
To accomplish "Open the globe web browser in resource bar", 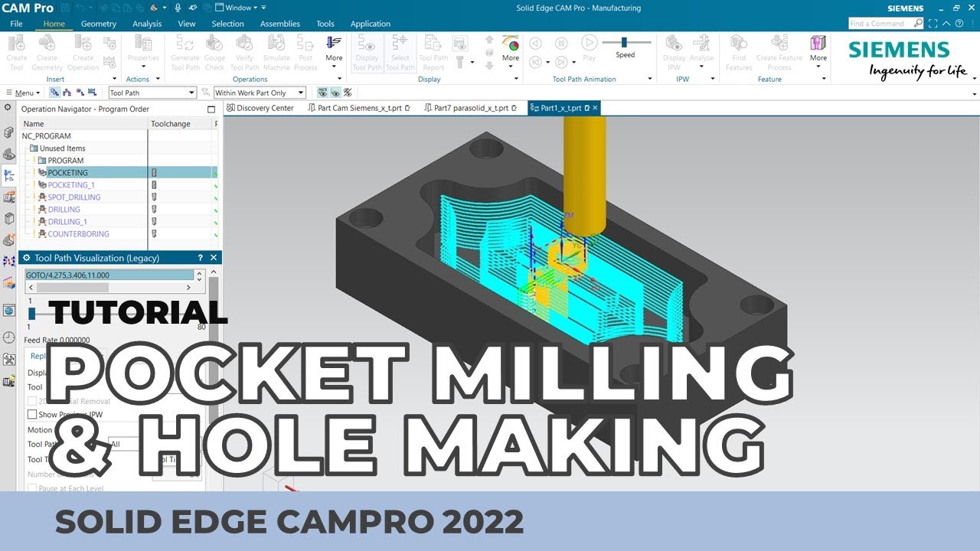I will pyautogui.click(x=8, y=310).
